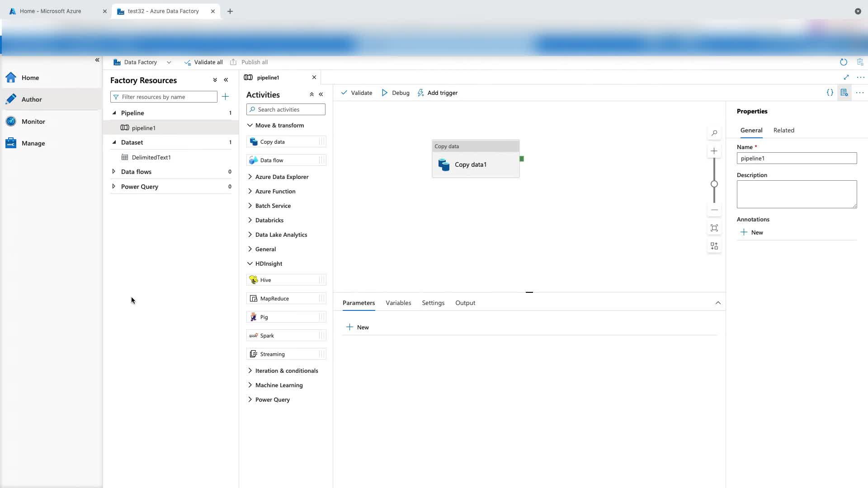Click the Debug button
Screen dimensions: 868x488
[396, 93]
